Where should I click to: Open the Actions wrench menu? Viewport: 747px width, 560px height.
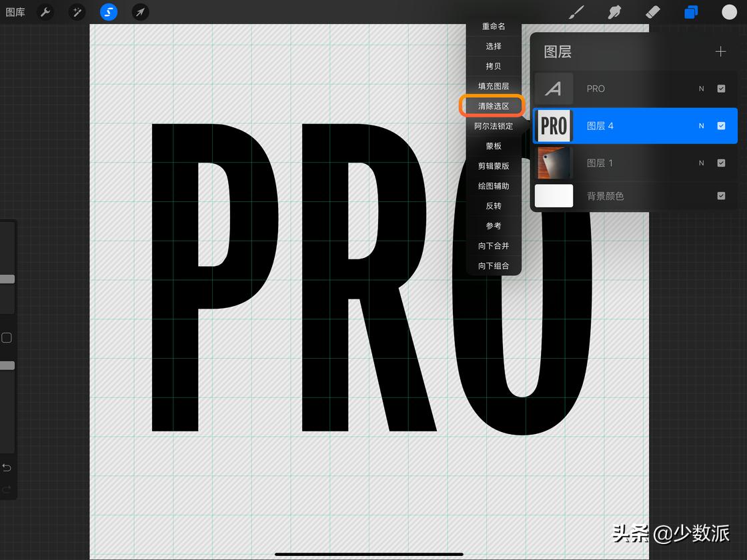click(x=46, y=12)
